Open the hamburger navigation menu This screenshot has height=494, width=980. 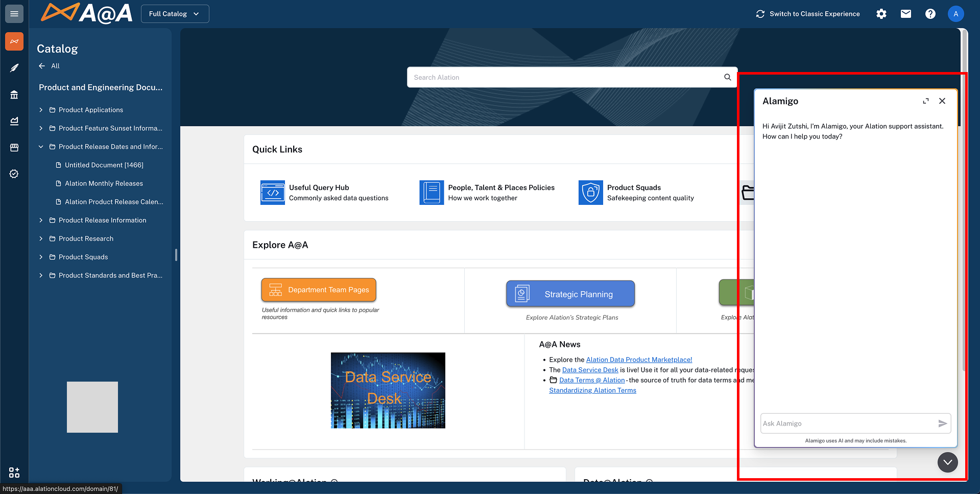pos(14,14)
